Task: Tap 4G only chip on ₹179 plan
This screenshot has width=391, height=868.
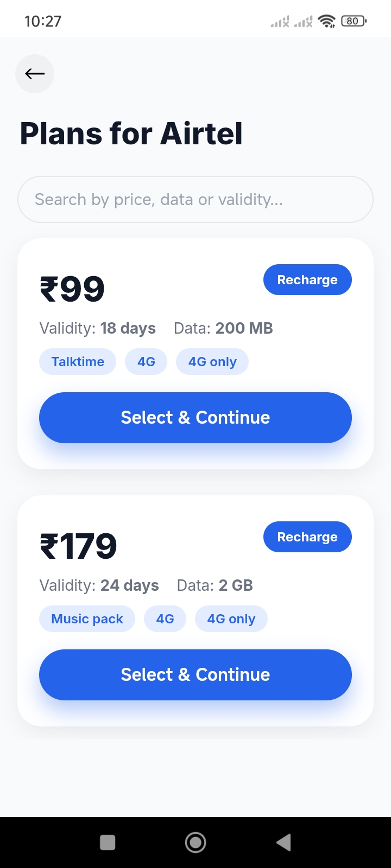Action: (231, 619)
